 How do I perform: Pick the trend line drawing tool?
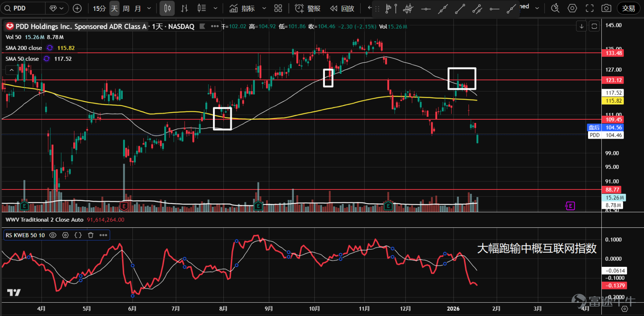coord(460,8)
